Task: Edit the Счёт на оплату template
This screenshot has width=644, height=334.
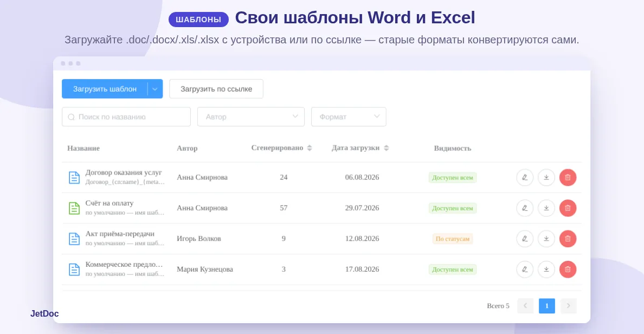Action: coord(525,208)
